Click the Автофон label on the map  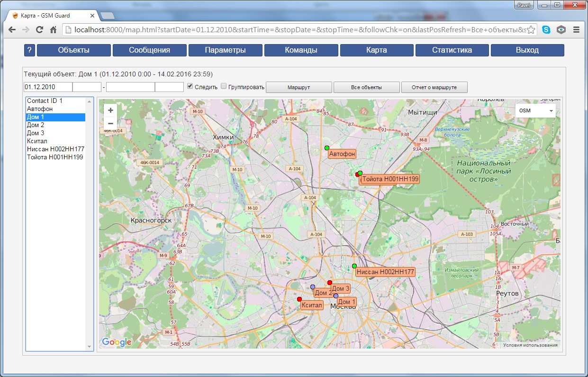(x=342, y=154)
